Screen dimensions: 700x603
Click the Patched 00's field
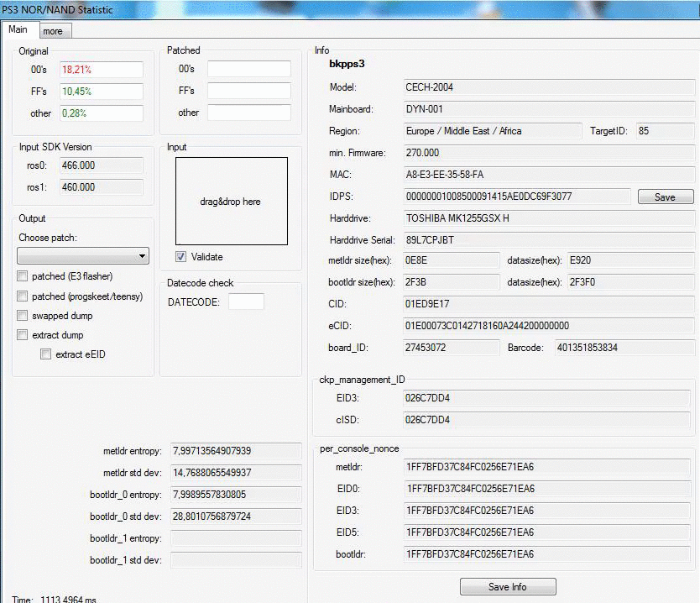coord(249,69)
